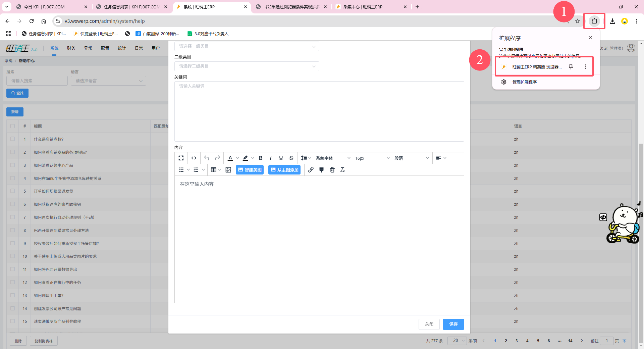Apply bold formatting in editor
This screenshot has width=644, height=349.
[x=261, y=158]
